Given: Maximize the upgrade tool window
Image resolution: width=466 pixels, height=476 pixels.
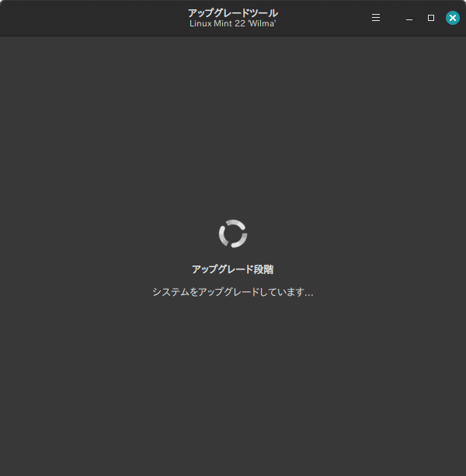Looking at the screenshot, I should tap(431, 18).
